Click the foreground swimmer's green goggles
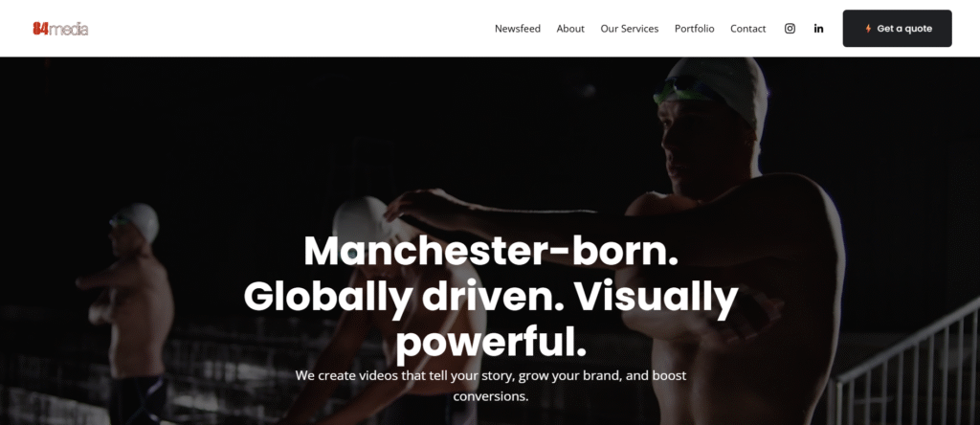 click(x=681, y=91)
